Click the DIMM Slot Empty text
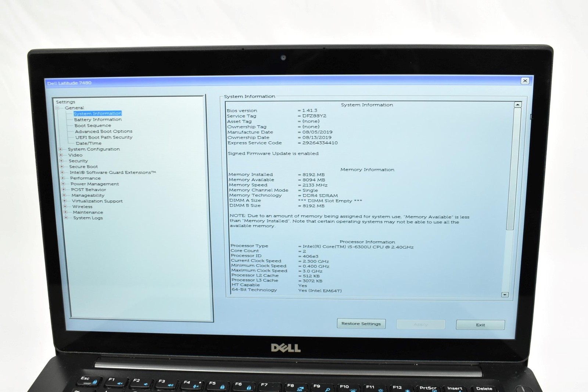Image resolution: width=588 pixels, height=392 pixels. [330, 201]
